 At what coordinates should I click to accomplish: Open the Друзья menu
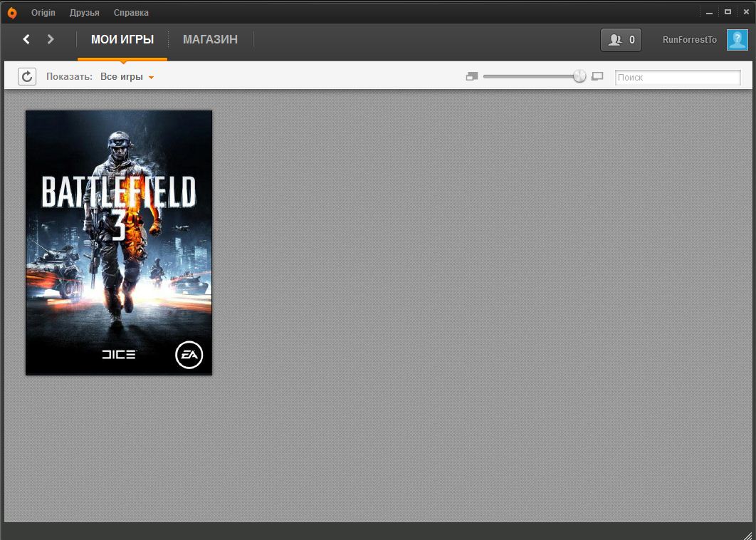click(x=85, y=13)
